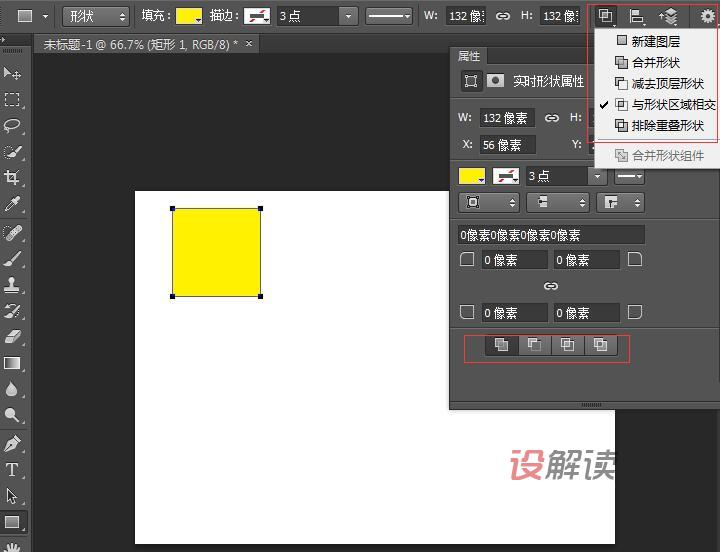
Task: Click the subtract front shape button in Properties
Action: coord(534,345)
